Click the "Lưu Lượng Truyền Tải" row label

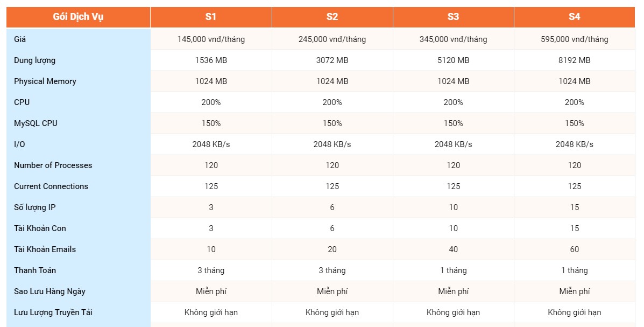(54, 312)
